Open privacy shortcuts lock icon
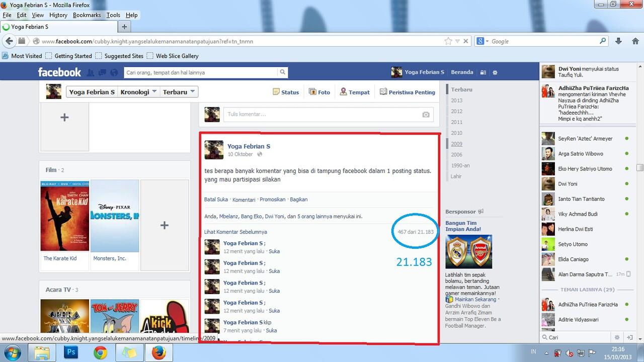This screenshot has height=362, width=644. (483, 72)
